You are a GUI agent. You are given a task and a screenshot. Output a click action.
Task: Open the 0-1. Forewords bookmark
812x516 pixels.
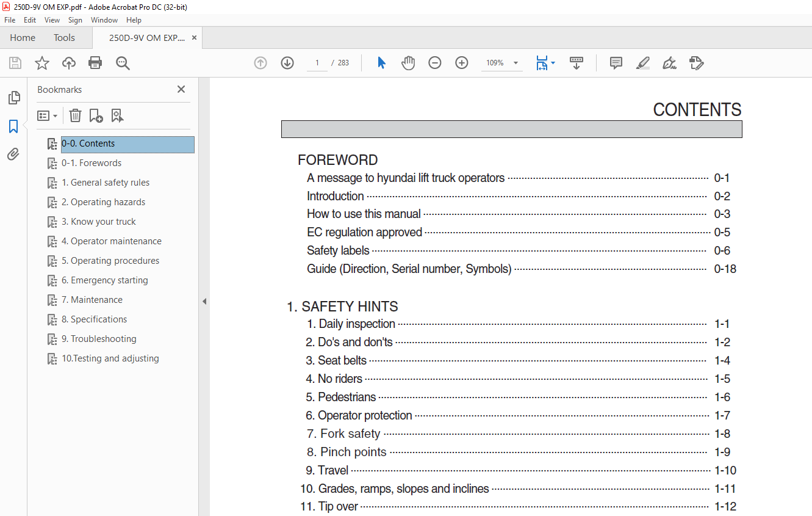[x=92, y=163]
